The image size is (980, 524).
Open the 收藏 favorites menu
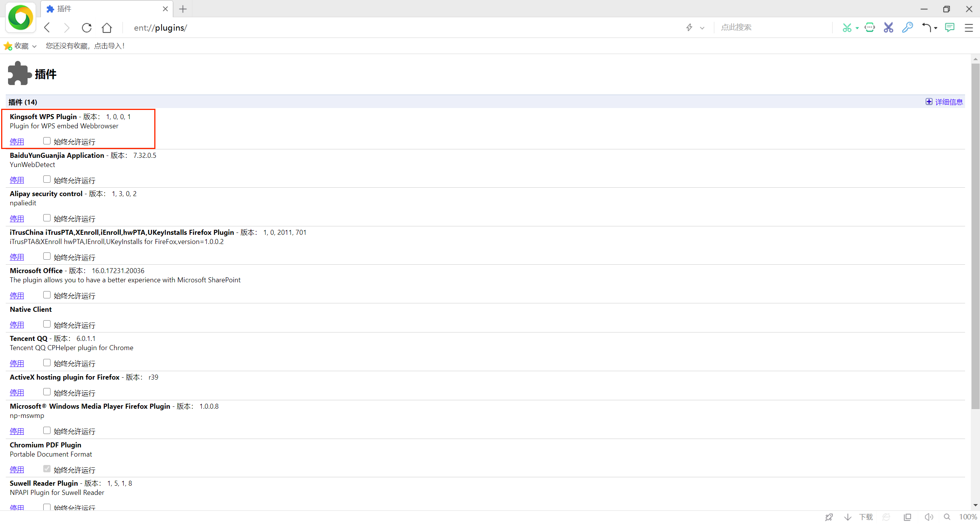(x=21, y=46)
